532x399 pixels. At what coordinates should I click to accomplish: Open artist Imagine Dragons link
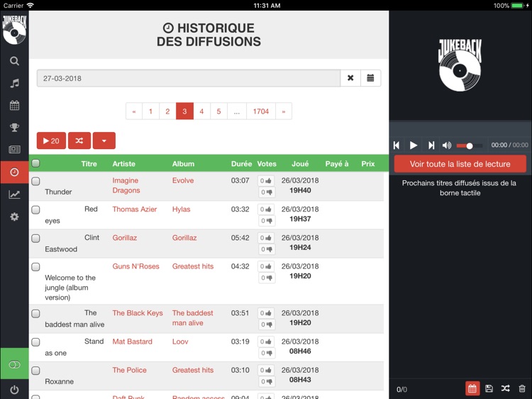pos(126,185)
